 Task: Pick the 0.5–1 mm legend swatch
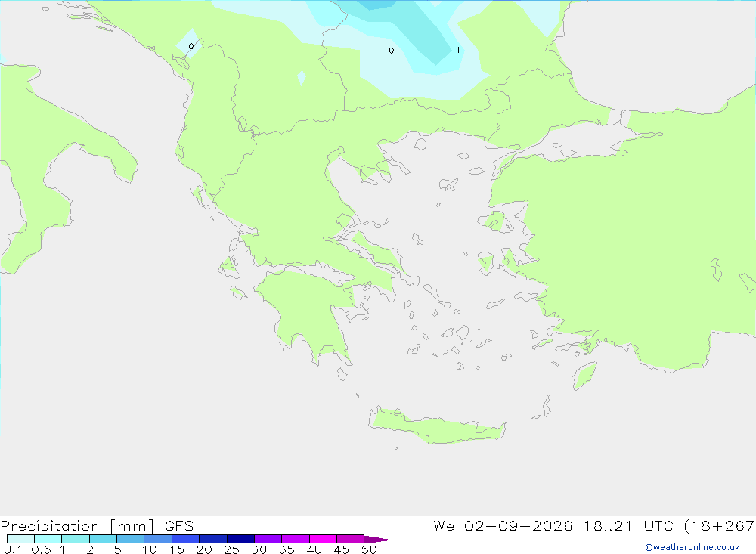coord(48,539)
